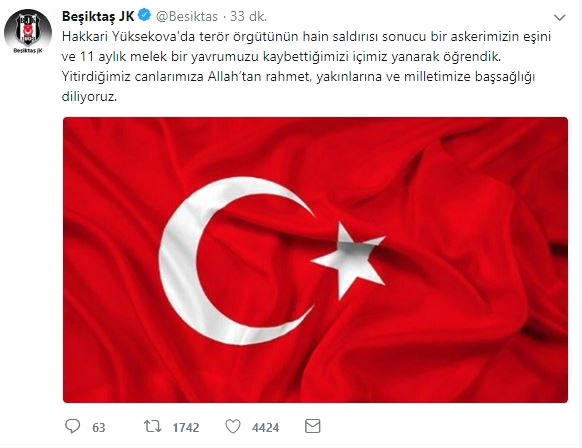
Task: Expand the tweet options chevron menu
Action: 559,17
